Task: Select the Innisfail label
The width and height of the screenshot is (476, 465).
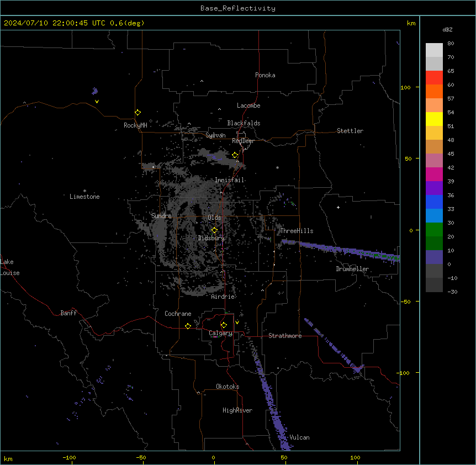Action: tap(230, 180)
